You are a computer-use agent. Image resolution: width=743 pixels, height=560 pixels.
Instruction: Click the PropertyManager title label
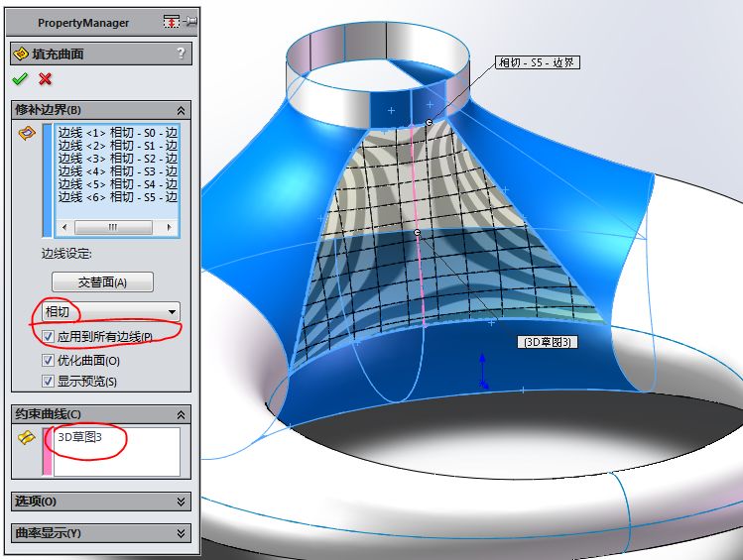[83, 23]
